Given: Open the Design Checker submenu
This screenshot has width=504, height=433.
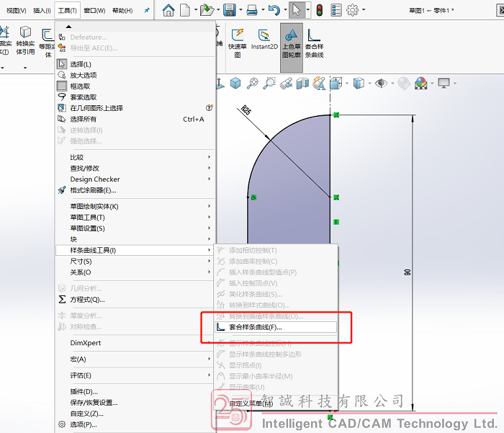Looking at the screenshot, I should (x=135, y=179).
